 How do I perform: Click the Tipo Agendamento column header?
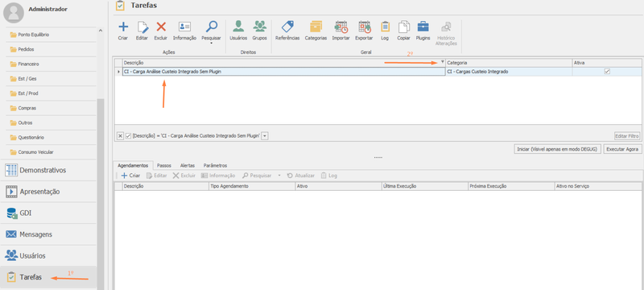click(x=252, y=186)
